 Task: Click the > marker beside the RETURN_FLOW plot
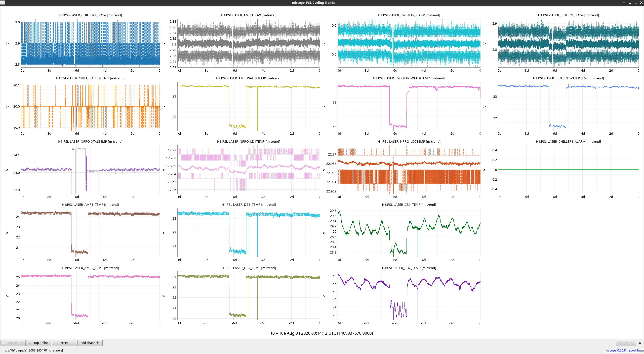(485, 43)
